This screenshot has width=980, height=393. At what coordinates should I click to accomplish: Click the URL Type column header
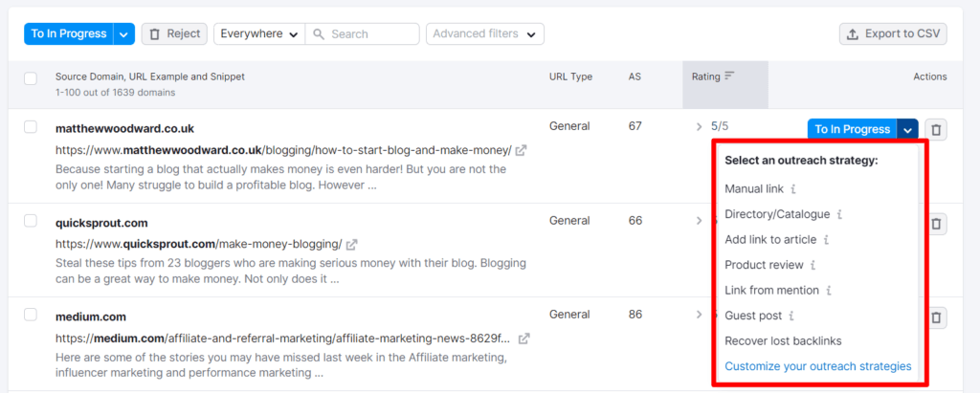571,76
